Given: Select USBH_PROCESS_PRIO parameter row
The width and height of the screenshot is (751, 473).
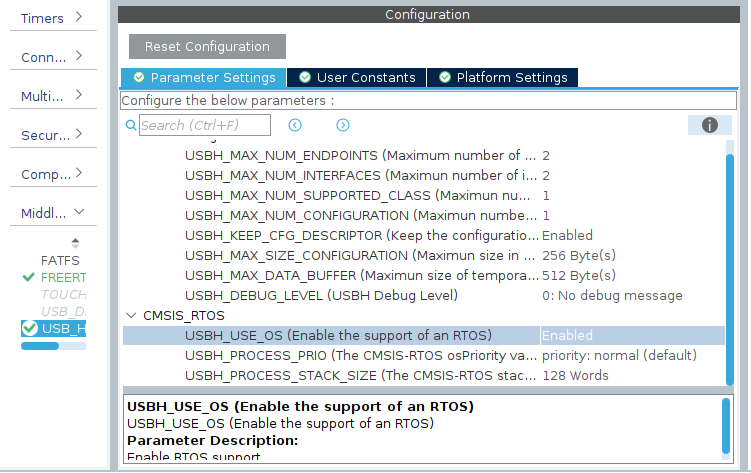Looking at the screenshot, I should [423, 356].
